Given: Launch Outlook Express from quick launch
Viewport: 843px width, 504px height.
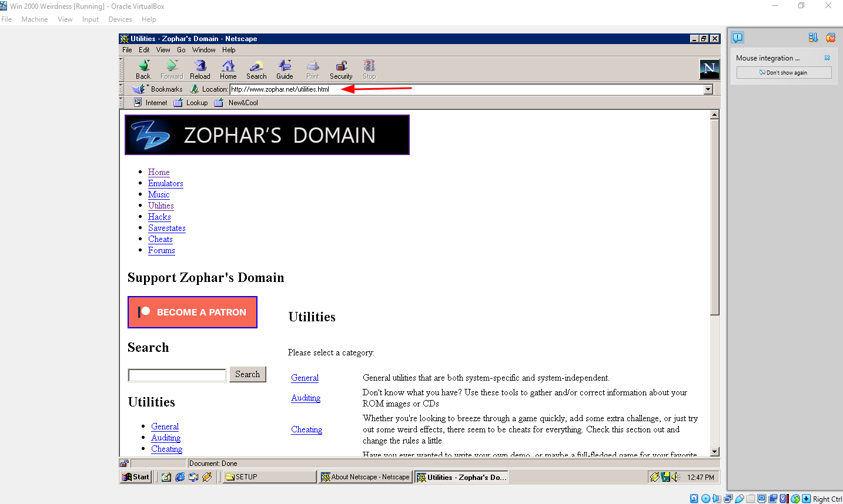Looking at the screenshot, I should pos(193,477).
